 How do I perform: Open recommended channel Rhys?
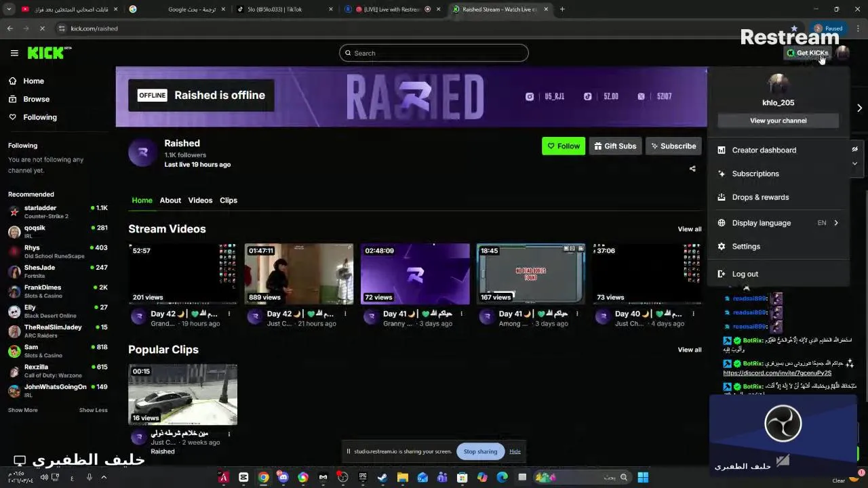point(58,251)
